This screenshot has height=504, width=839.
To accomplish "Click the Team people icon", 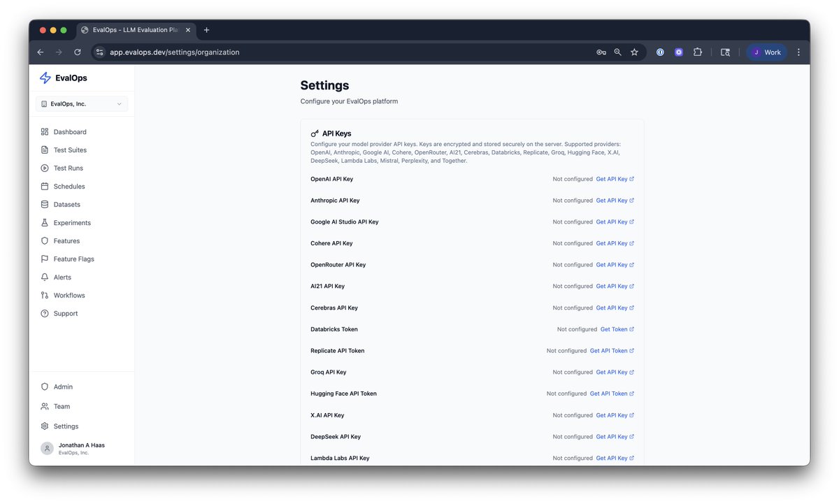I will tap(45, 406).
